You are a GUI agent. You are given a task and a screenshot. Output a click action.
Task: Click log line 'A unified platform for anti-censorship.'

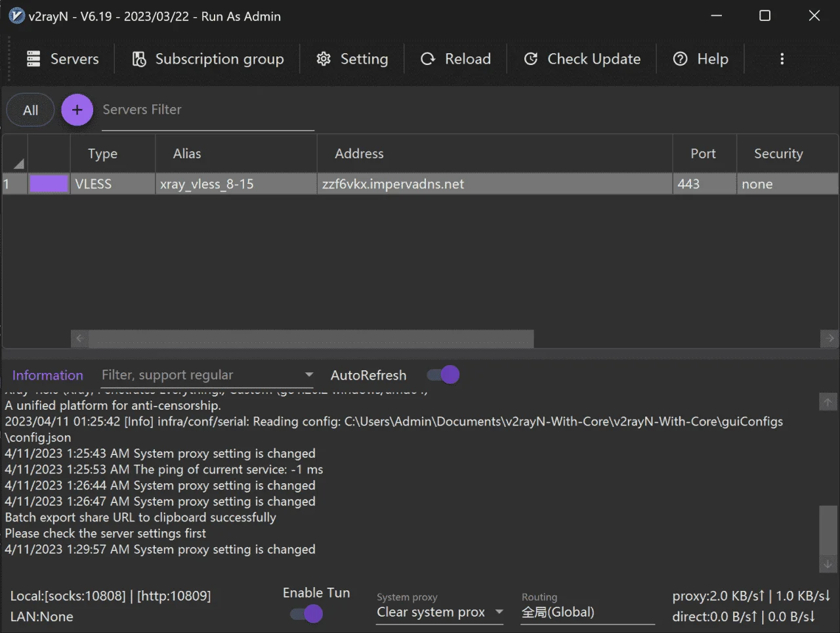113,406
